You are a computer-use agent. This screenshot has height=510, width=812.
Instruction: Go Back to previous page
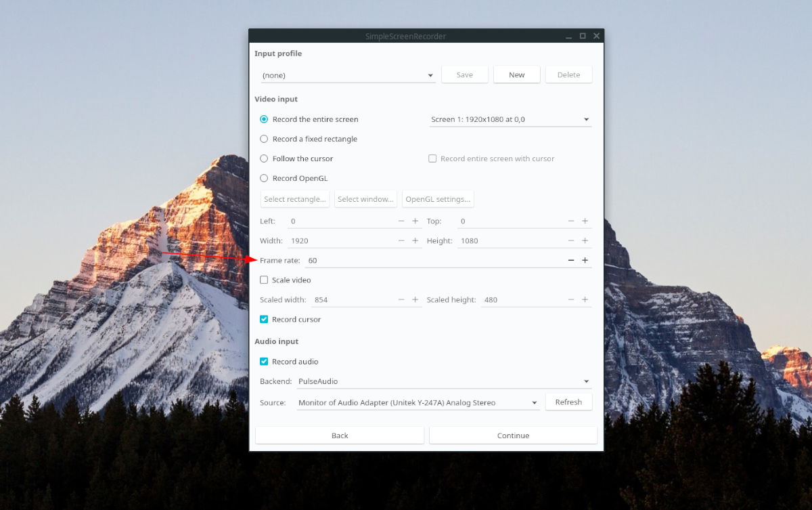tap(340, 435)
